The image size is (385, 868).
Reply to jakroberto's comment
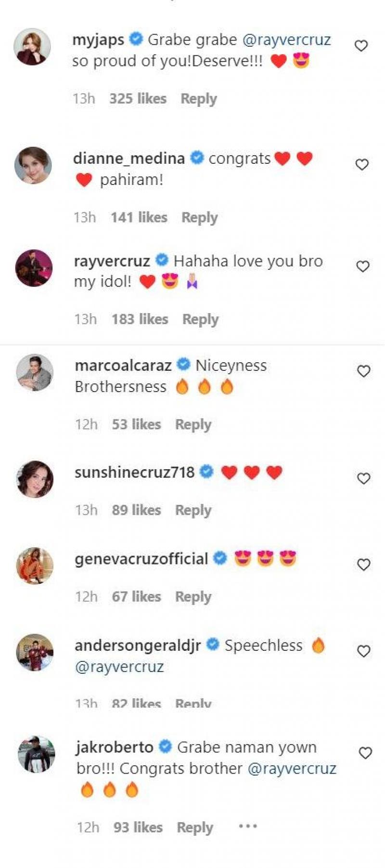tap(195, 828)
